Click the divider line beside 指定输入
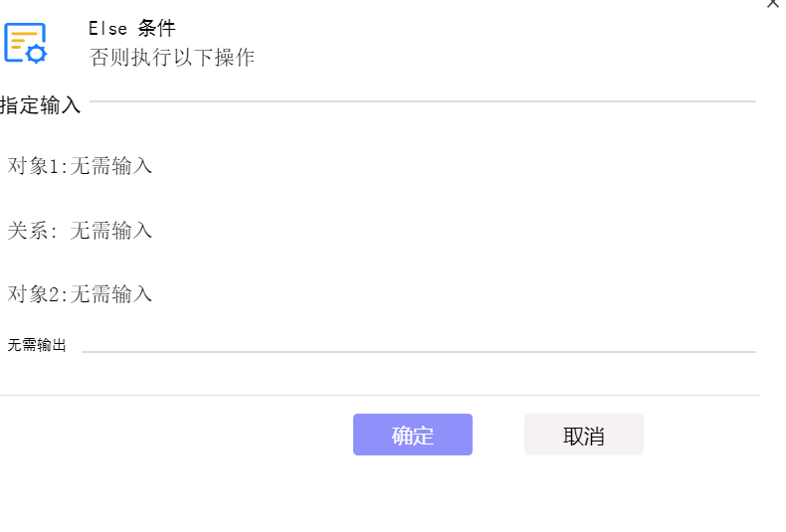Viewport: 786px width, 532px height. tap(423, 101)
